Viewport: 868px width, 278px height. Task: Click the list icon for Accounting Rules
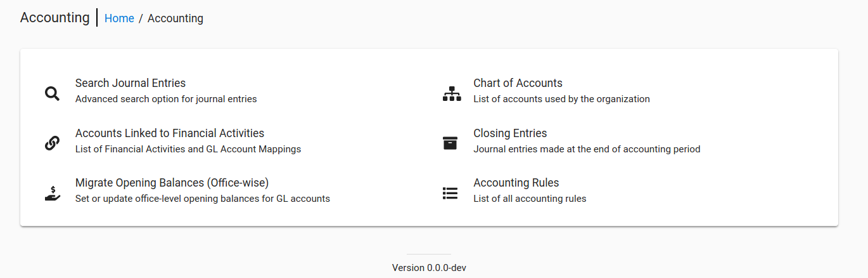450,193
